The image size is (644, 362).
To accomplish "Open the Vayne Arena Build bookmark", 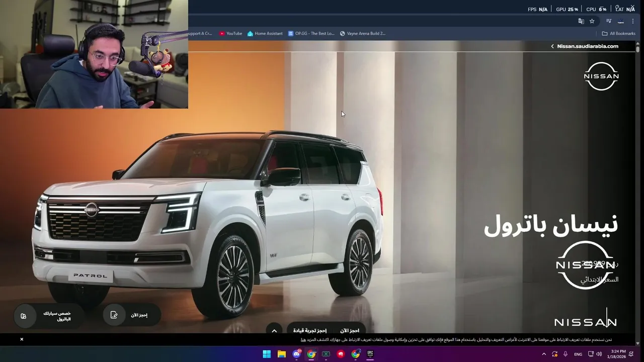I will coord(362,34).
